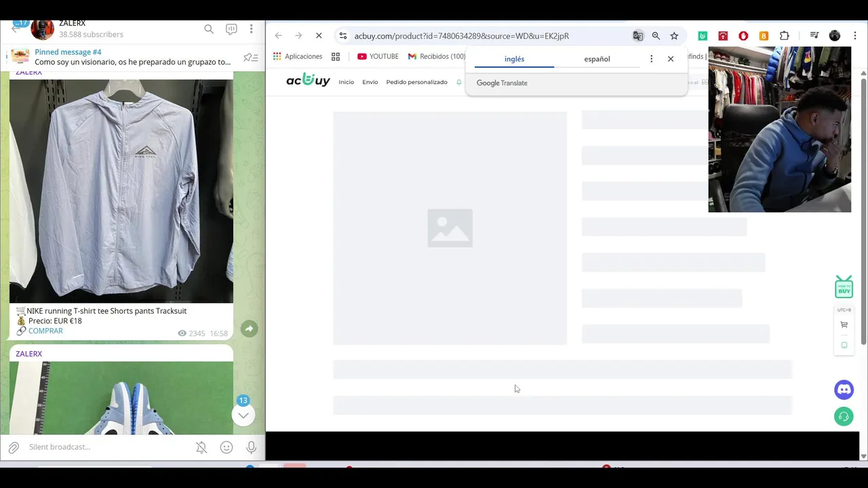Record a voice message
The height and width of the screenshot is (488, 868).
tap(251, 447)
